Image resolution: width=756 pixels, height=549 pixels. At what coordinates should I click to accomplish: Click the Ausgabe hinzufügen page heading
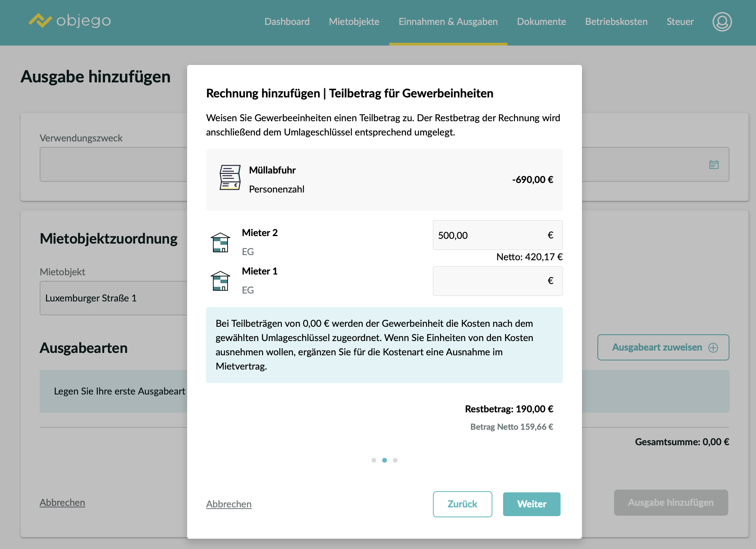(x=96, y=77)
